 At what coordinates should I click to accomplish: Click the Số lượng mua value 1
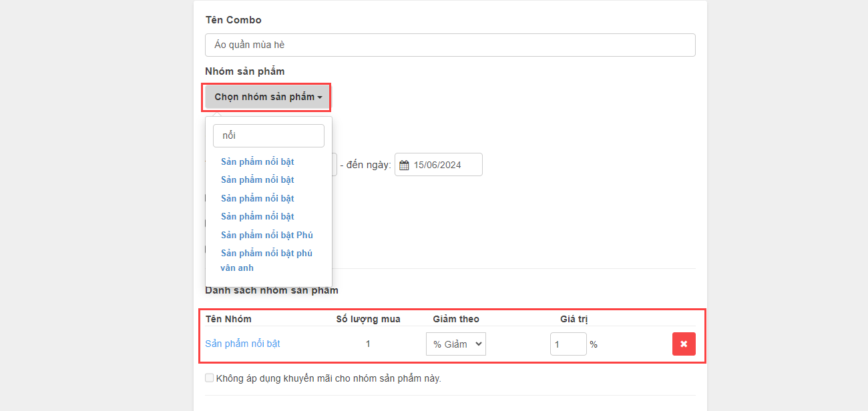(x=368, y=344)
